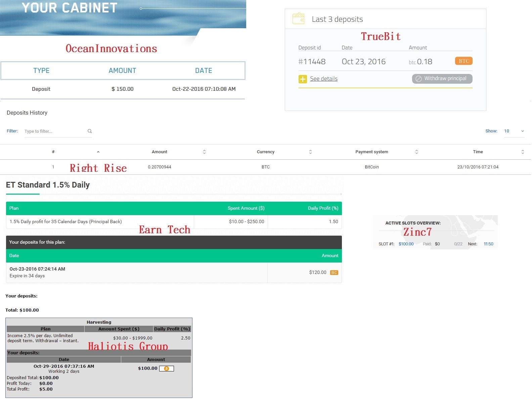The image size is (532, 400).
Task: Click the ET Standard 1.5% Daily heading
Action: click(48, 185)
